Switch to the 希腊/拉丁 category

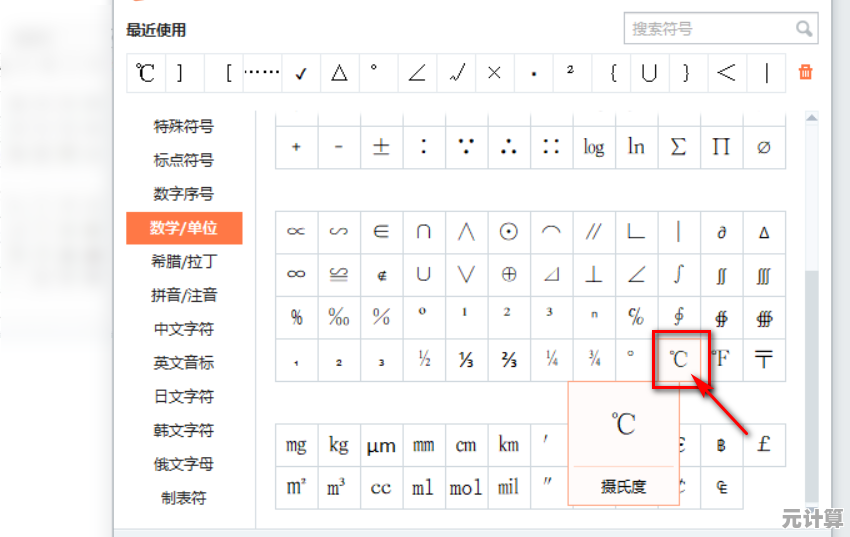pyautogui.click(x=183, y=262)
